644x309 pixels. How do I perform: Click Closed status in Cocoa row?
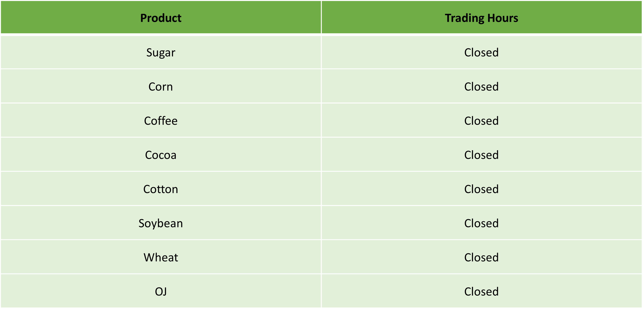(x=481, y=155)
